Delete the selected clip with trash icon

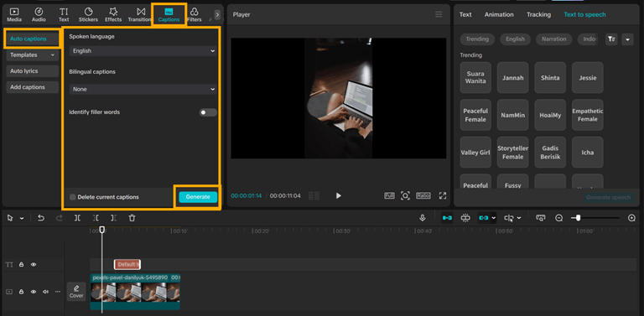[x=132, y=218]
